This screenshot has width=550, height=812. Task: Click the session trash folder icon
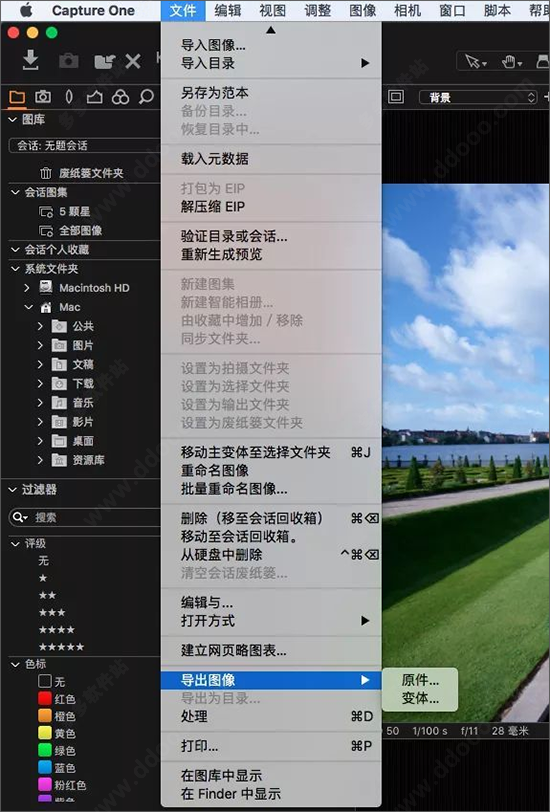point(46,173)
